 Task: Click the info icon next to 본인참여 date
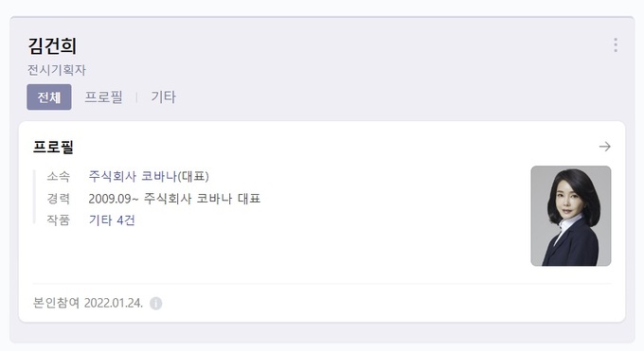coord(155,304)
